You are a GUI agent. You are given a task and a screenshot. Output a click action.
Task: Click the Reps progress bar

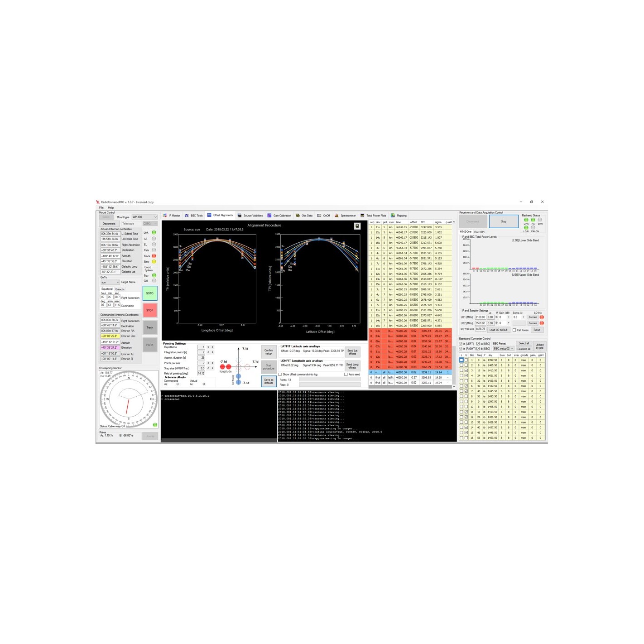tap(330, 385)
